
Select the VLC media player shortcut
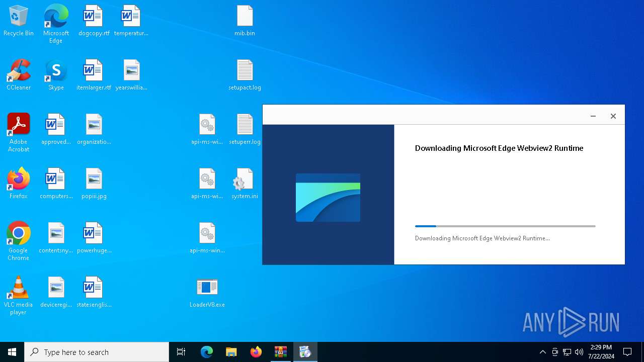[19, 296]
